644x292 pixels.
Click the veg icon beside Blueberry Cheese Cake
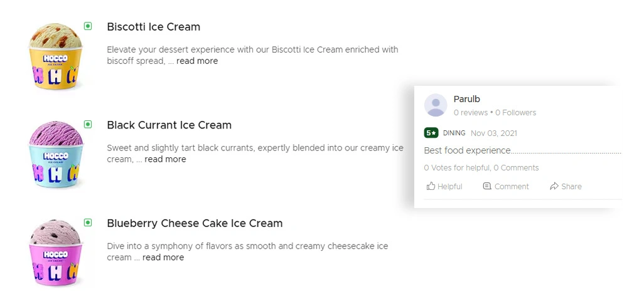[x=88, y=222]
